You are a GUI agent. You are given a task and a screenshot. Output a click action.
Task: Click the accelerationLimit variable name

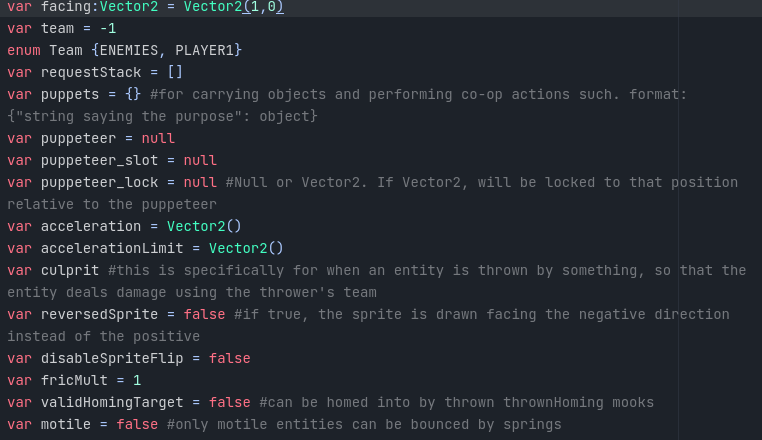pos(112,248)
